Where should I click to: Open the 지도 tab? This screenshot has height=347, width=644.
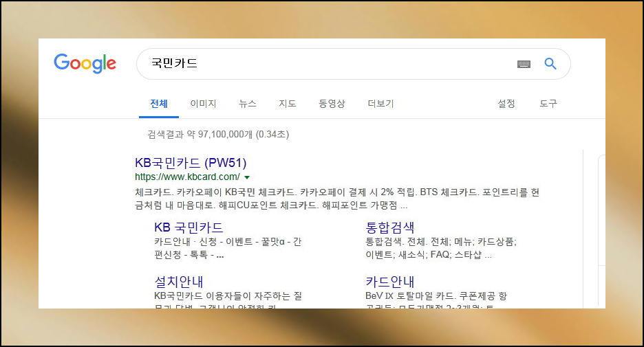288,104
